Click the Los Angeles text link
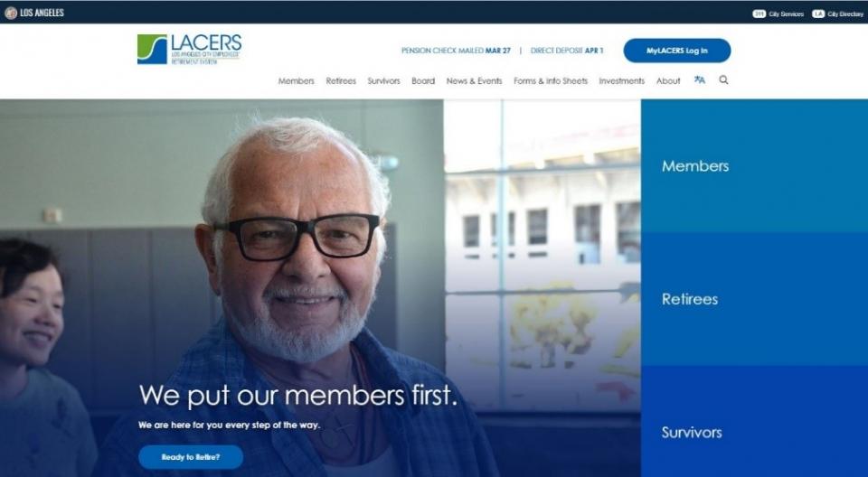The width and height of the screenshot is (868, 477). tap(42, 13)
